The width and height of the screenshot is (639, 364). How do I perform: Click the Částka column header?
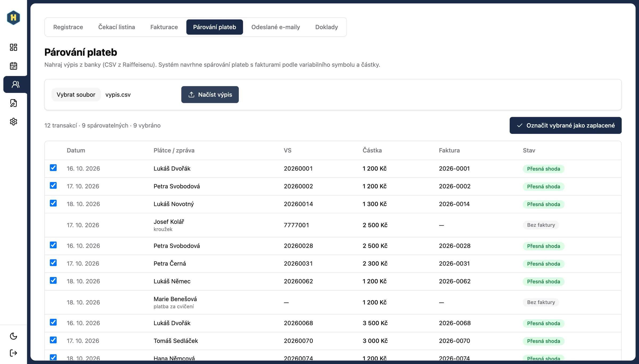coord(372,150)
